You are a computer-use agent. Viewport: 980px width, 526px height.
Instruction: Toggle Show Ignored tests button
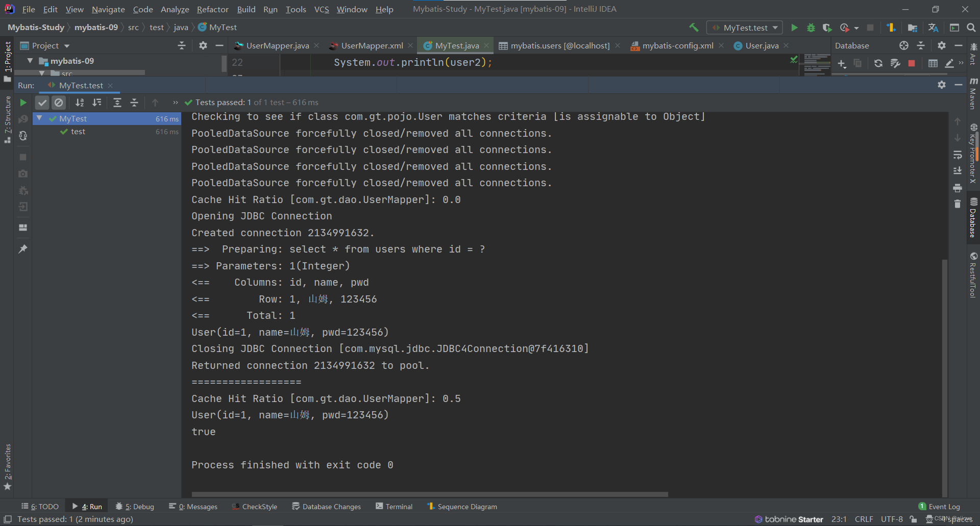click(59, 103)
